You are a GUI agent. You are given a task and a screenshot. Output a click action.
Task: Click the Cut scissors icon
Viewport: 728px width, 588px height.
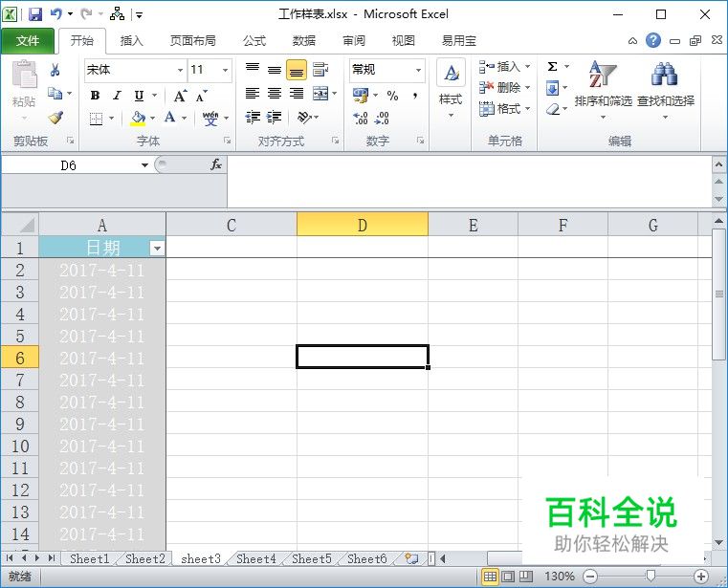pyautogui.click(x=55, y=70)
